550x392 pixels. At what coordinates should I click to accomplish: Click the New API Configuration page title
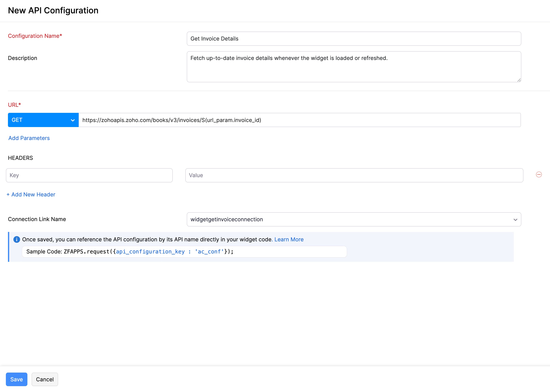coord(53,10)
